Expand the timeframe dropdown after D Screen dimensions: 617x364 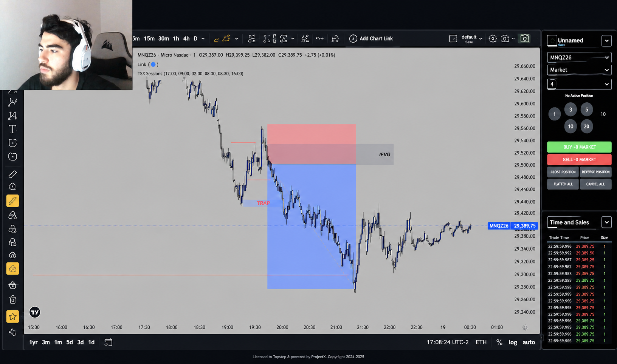(x=203, y=39)
